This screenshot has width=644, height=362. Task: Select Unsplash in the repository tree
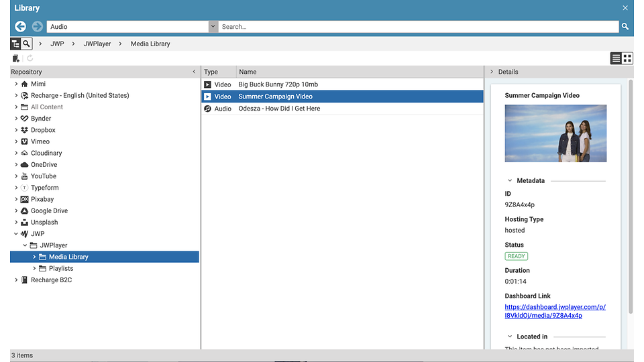coord(44,222)
